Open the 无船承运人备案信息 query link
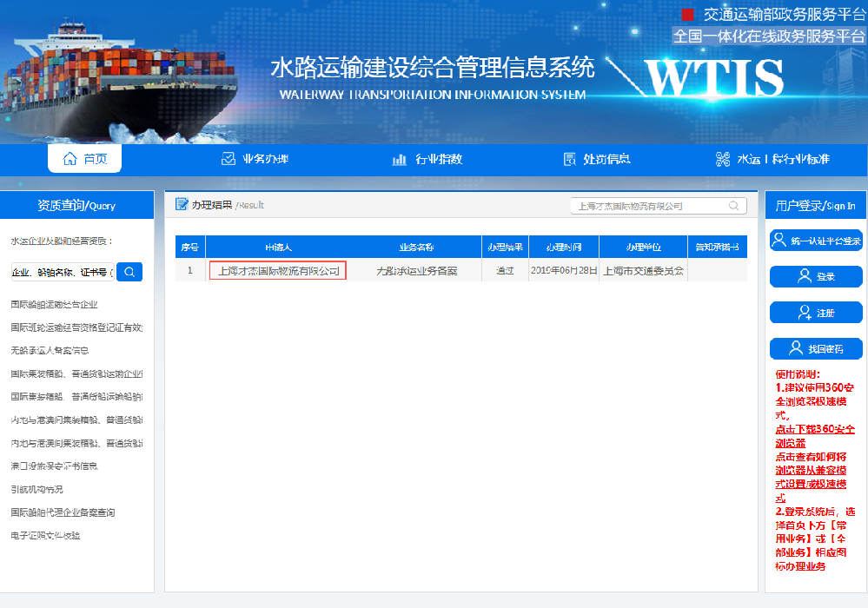This screenshot has height=608, width=868. [x=50, y=350]
